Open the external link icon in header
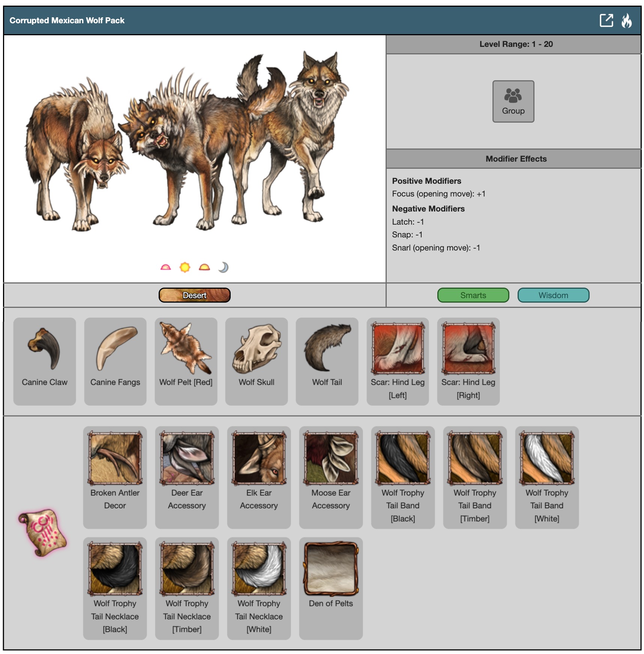The image size is (644, 654). (606, 20)
